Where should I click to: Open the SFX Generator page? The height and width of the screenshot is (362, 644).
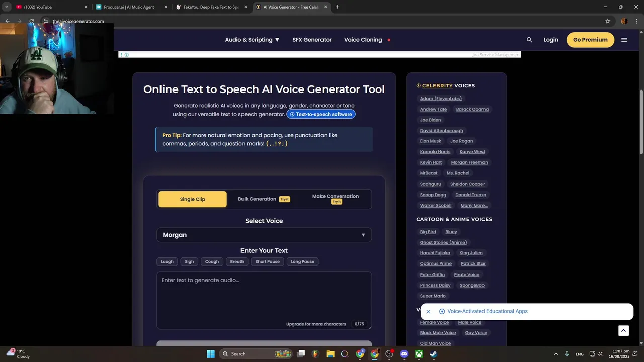point(312,40)
